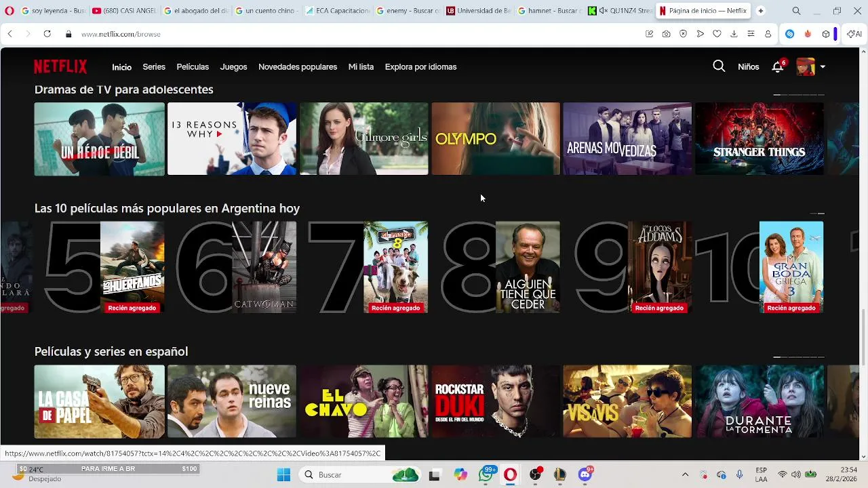868x488 pixels.
Task: Open 13 Reasons Why thumbnail
Action: point(232,139)
